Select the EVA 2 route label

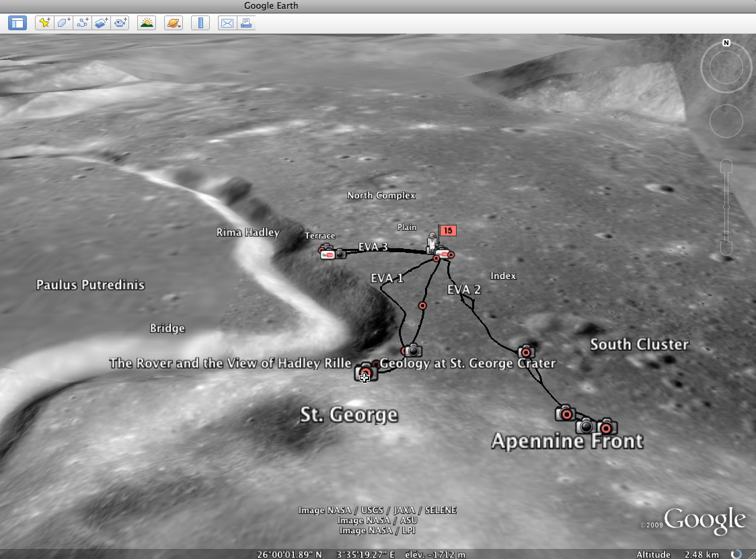point(464,290)
